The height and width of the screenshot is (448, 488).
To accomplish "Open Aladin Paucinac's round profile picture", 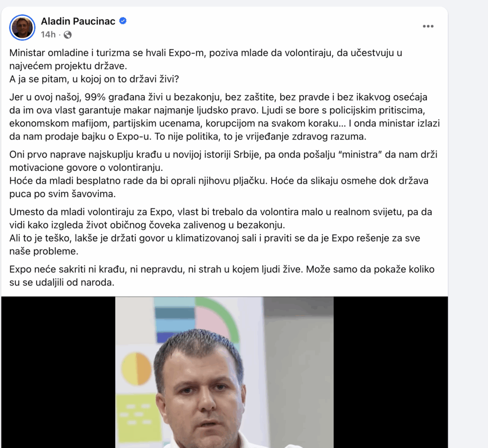I will pos(22,27).
